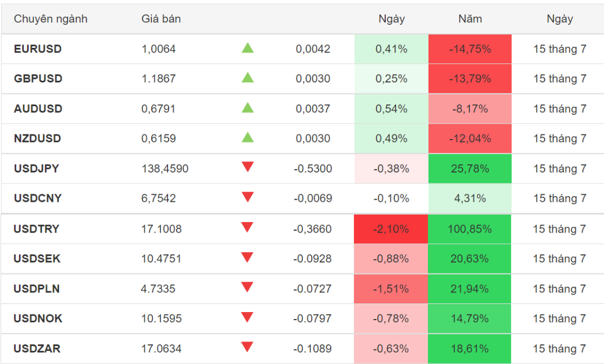Click the green 100,85% yearly change cell
The image size is (604, 364).
pos(470,229)
